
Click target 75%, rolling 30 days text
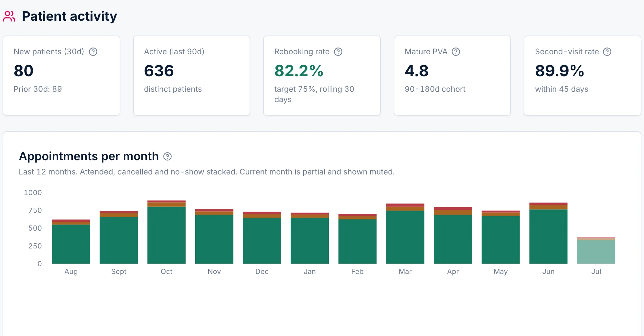(x=314, y=94)
